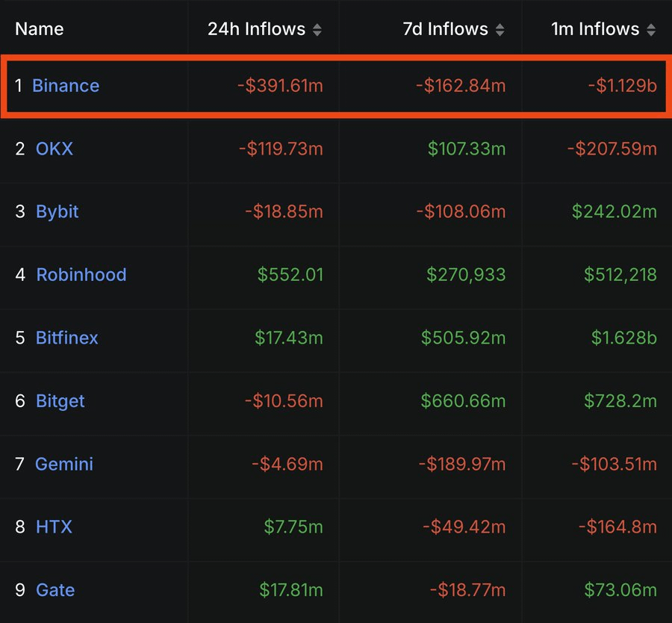This screenshot has width=672, height=623.
Task: Click the 1m Inflows sort arrows icon
Action: click(651, 30)
